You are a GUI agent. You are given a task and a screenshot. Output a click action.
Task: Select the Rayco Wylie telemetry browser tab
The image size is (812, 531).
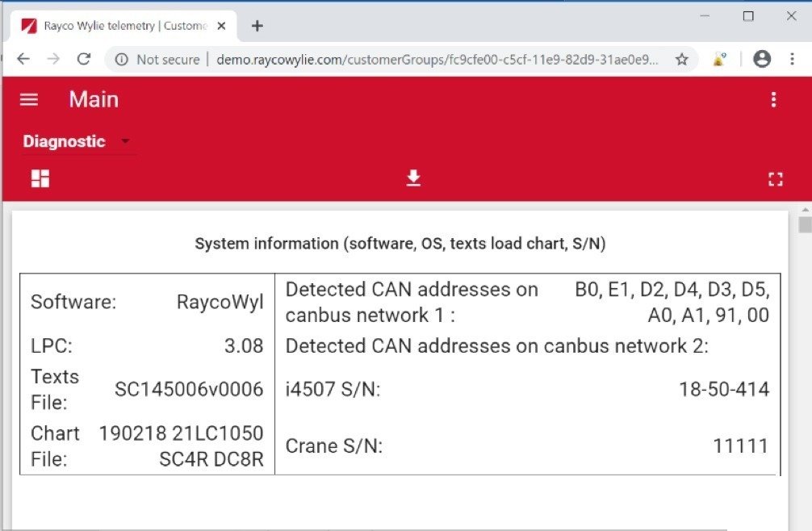coord(121,26)
